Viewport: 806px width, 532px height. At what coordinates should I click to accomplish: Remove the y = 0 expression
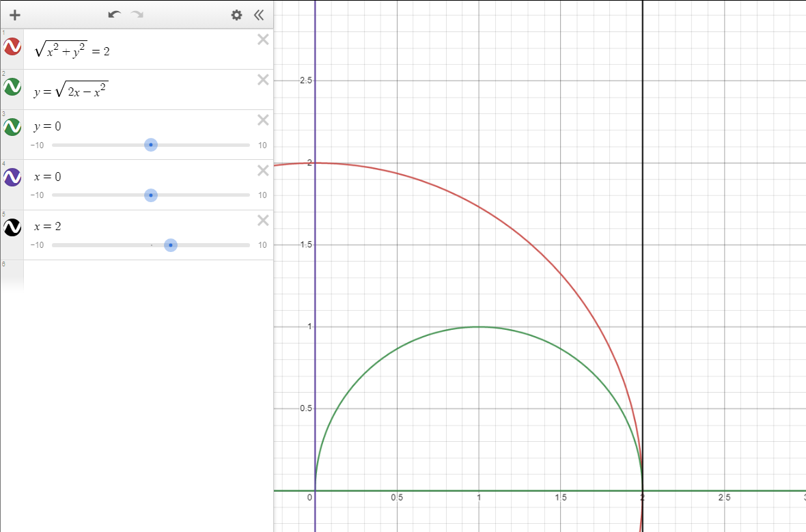click(263, 120)
